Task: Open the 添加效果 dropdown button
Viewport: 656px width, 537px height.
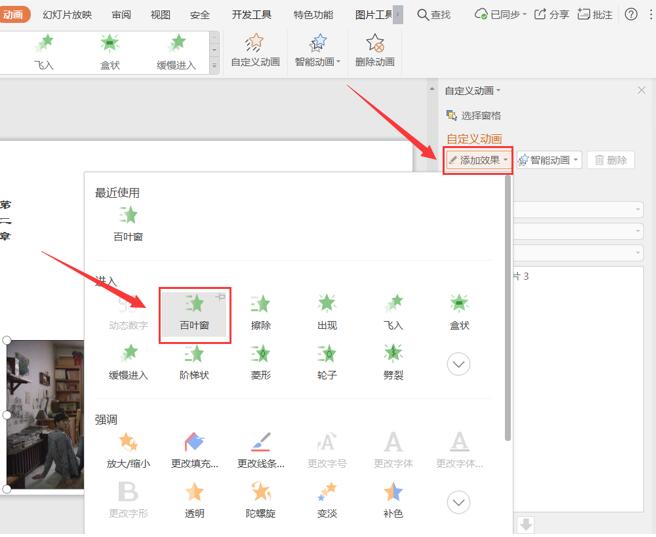Action: [x=478, y=160]
